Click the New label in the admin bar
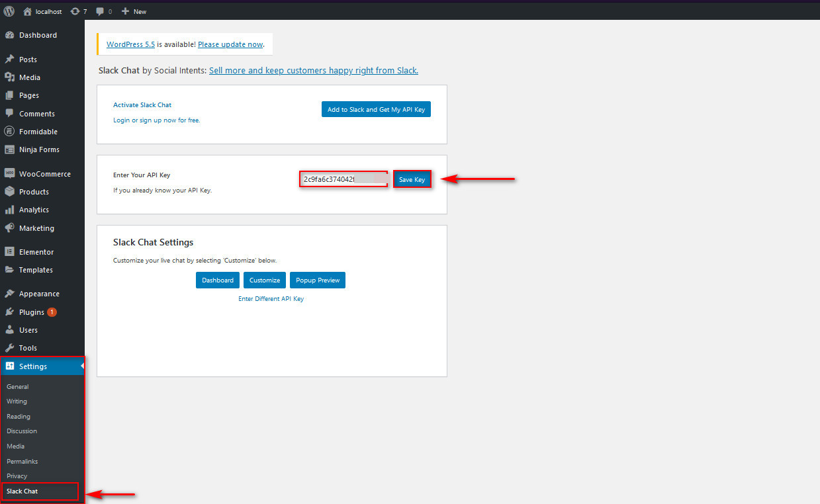Image resolution: width=820 pixels, height=504 pixels. pyautogui.click(x=140, y=11)
